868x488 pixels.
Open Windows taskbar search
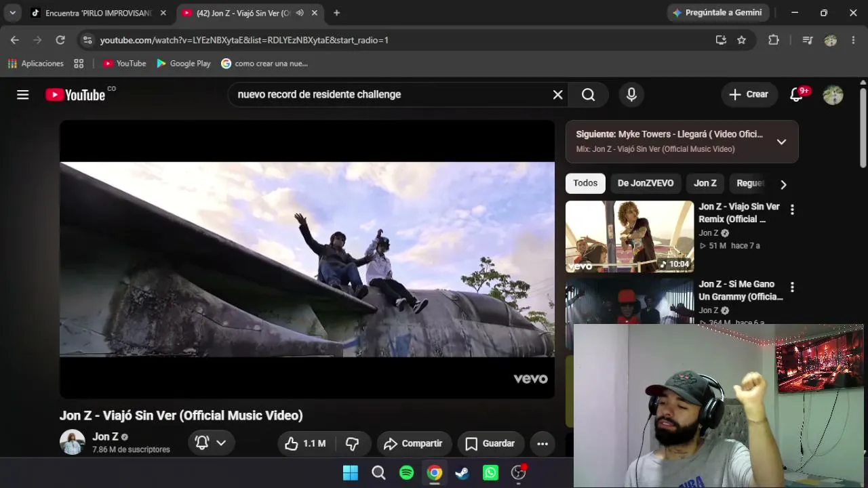379,473
